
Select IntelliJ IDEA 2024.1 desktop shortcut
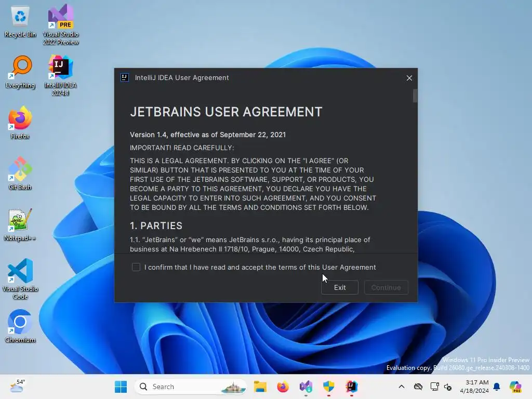tap(60, 75)
